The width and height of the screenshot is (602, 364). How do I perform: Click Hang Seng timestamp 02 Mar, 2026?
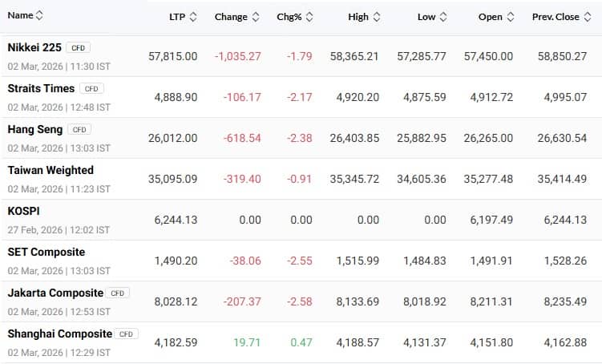pyautogui.click(x=35, y=148)
